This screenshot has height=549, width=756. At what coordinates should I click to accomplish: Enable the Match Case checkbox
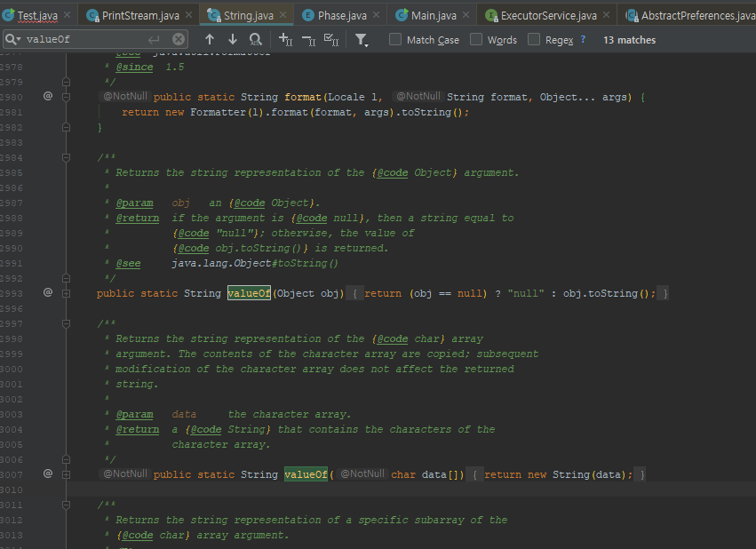(x=394, y=39)
